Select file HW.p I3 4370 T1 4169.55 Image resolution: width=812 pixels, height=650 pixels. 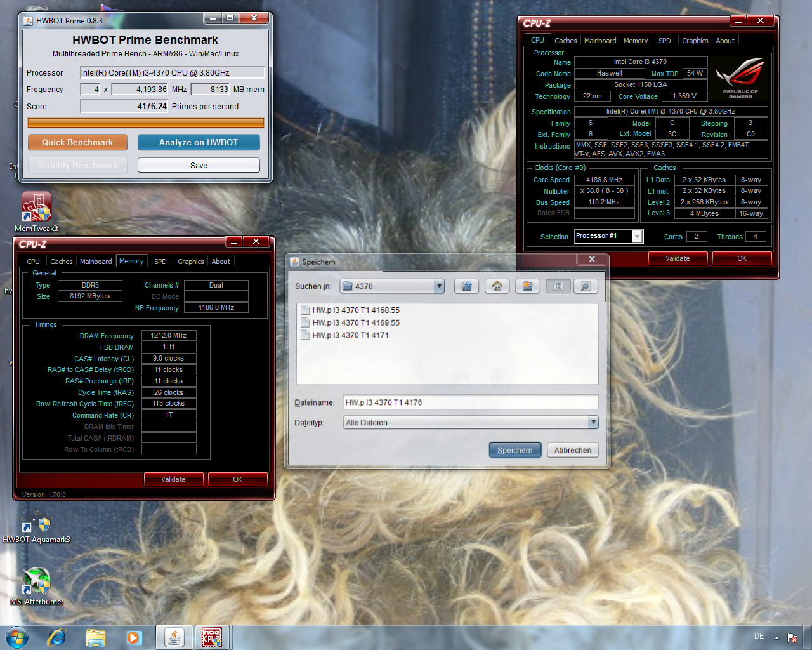point(350,323)
